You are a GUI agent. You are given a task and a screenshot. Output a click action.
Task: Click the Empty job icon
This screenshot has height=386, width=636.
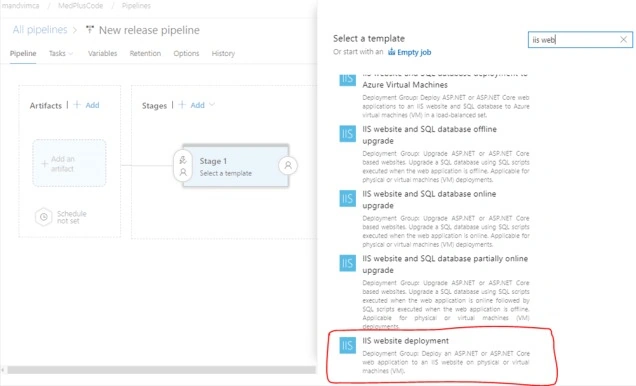(391, 52)
